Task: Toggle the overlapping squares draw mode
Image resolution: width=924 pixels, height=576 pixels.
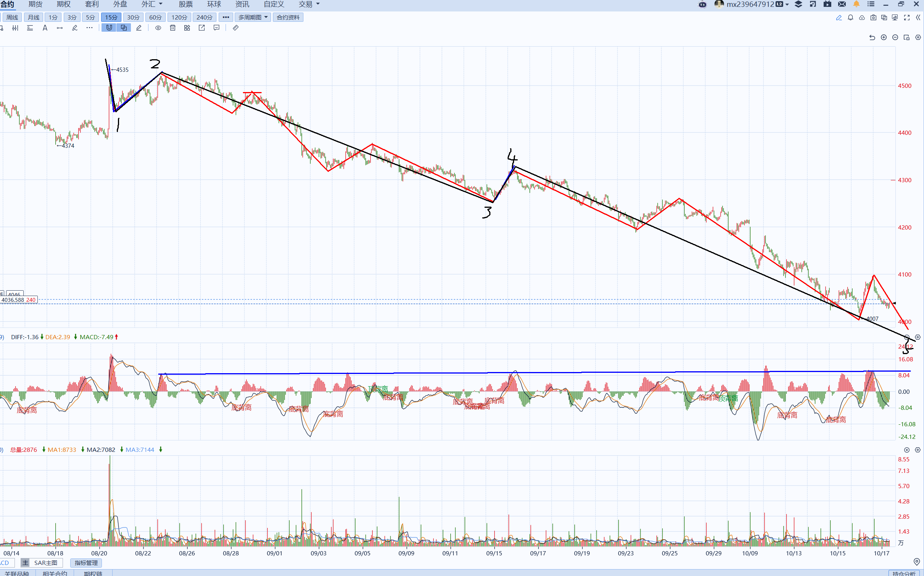Action: (x=124, y=28)
